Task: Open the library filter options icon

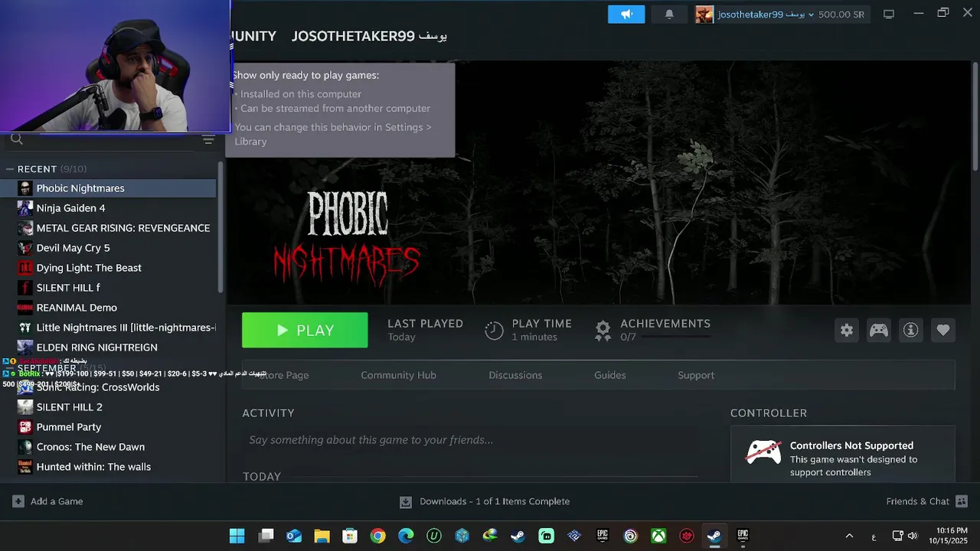Action: (208, 139)
